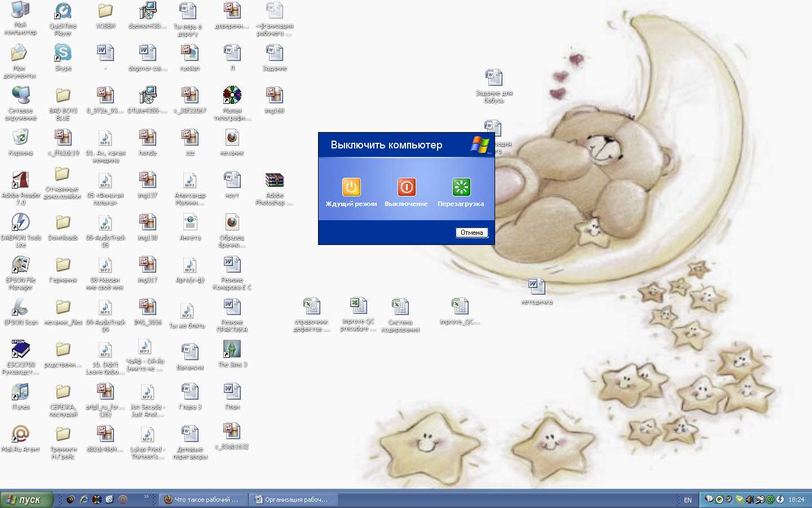This screenshot has height=508, width=812.
Task: Select the ХОББИ folder
Action: click(105, 15)
